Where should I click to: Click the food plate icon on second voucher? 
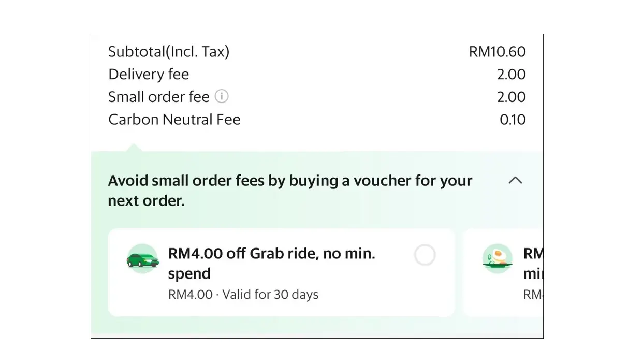click(x=498, y=259)
